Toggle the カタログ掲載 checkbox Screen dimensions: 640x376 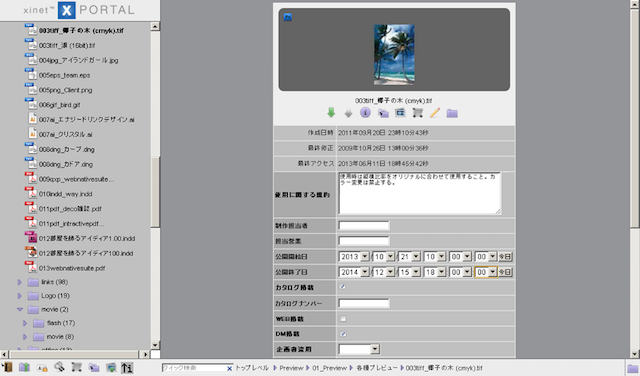(343, 287)
